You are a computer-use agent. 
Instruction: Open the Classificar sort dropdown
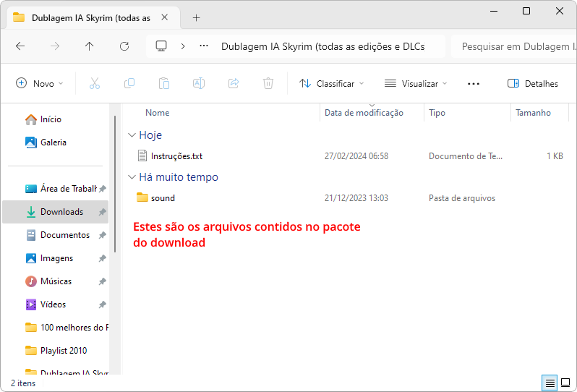pos(332,84)
